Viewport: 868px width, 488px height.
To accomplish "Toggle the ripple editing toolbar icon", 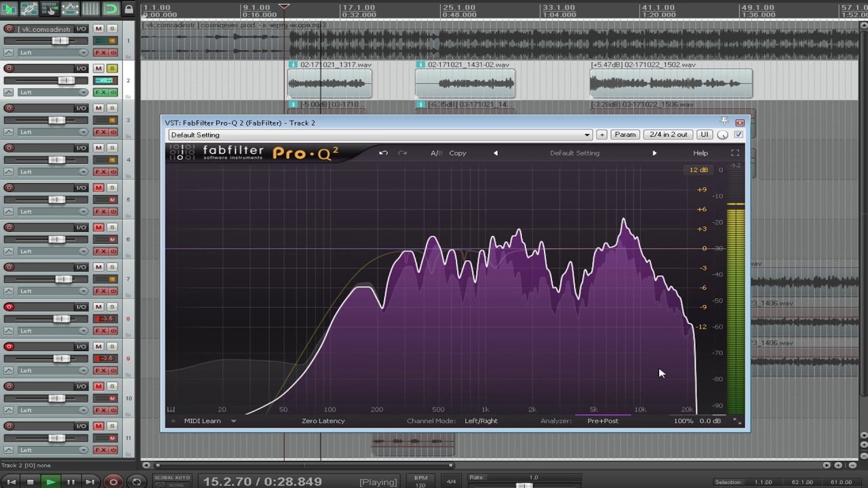I will [x=49, y=9].
